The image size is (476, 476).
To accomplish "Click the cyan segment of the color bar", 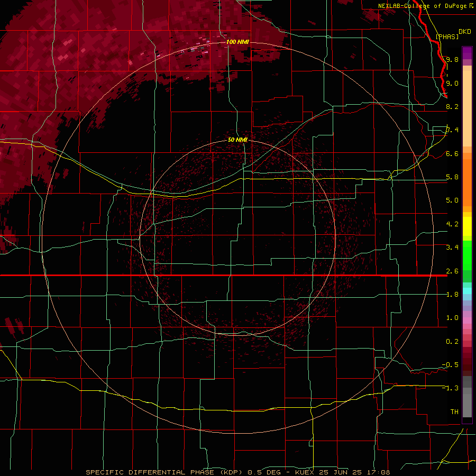I will pos(467,291).
